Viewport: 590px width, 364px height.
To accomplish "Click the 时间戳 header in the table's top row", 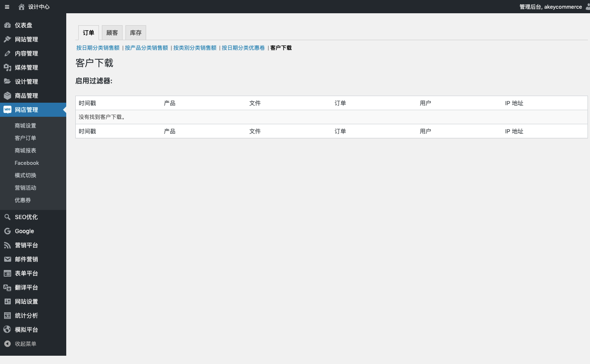I will click(87, 103).
